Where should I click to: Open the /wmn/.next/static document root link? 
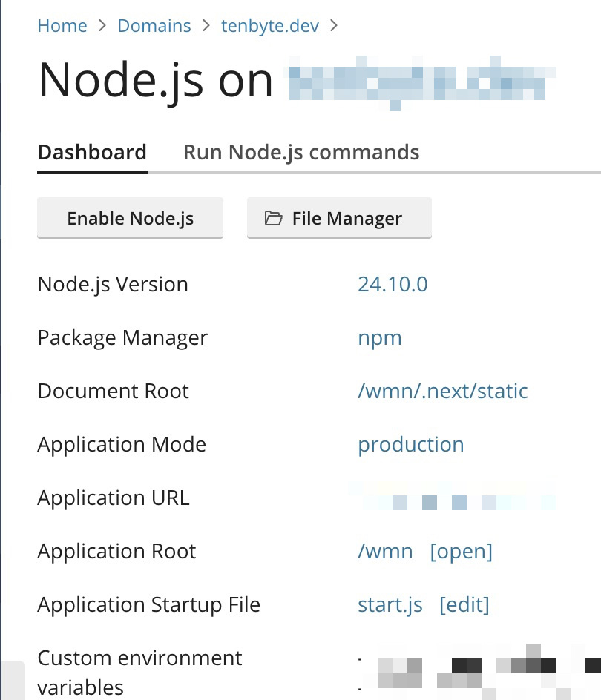442,392
